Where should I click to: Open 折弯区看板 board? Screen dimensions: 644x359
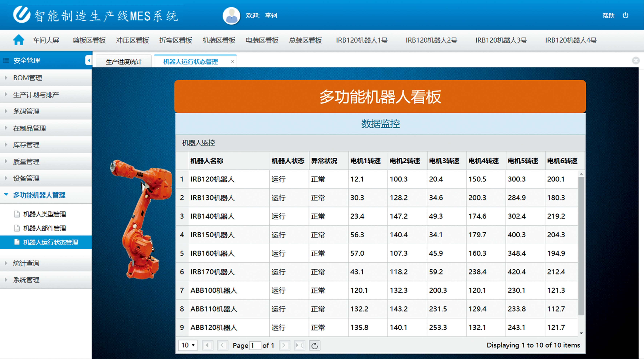coord(176,40)
